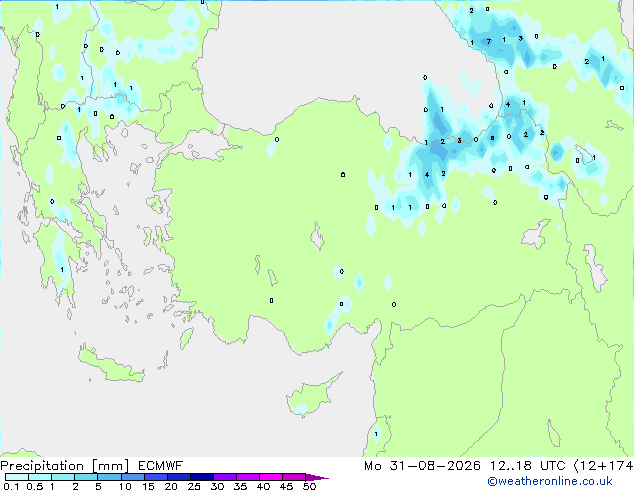Click the 15 mm legend tick label
Viewport: 634px width, 490px height.
click(x=148, y=486)
